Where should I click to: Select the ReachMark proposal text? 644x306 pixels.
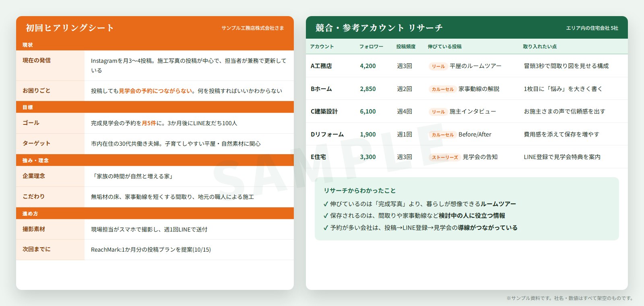click(x=151, y=250)
